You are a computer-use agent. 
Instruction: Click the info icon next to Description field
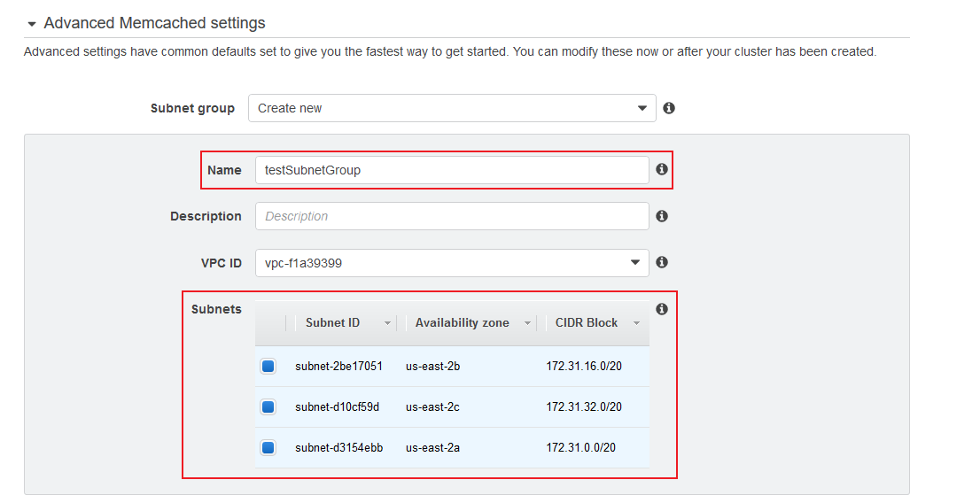coord(662,216)
